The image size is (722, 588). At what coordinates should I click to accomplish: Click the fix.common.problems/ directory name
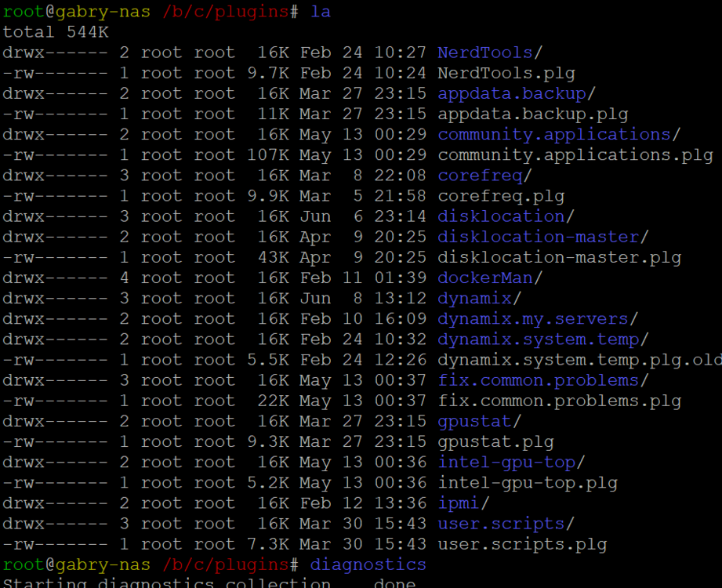(x=543, y=380)
